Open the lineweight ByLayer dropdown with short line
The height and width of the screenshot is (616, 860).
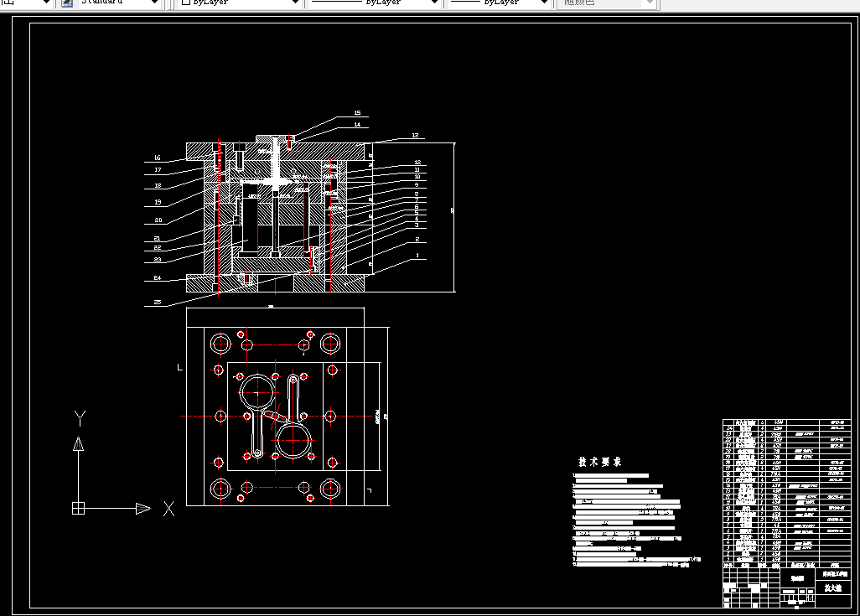pos(499,3)
